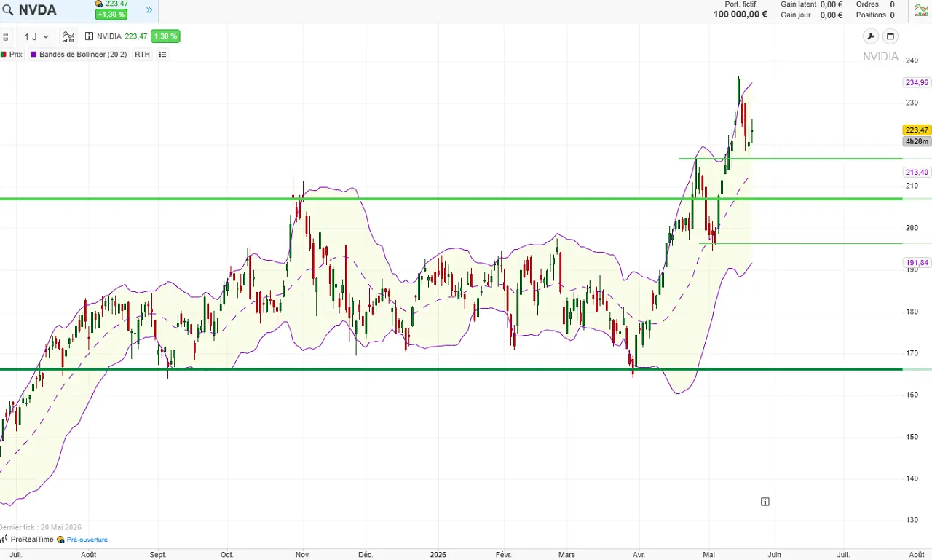Click the thick green support line at 166
The image size is (932, 560).
[x=451, y=369]
